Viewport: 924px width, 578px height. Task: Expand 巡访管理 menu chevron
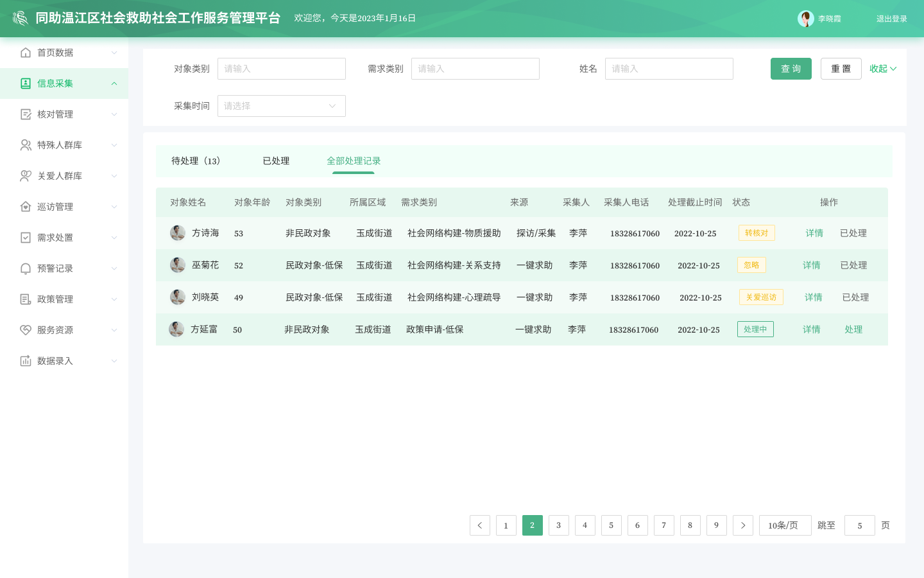pos(114,207)
